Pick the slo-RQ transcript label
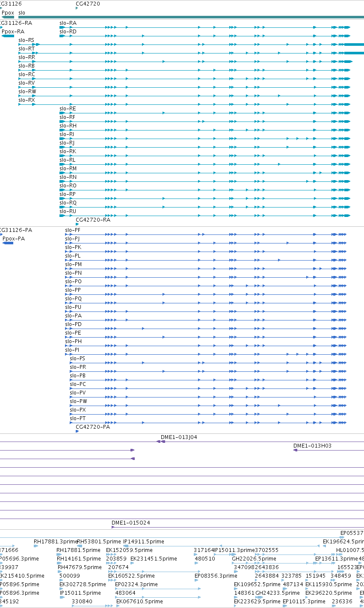This screenshot has height=608, width=364. point(68,203)
